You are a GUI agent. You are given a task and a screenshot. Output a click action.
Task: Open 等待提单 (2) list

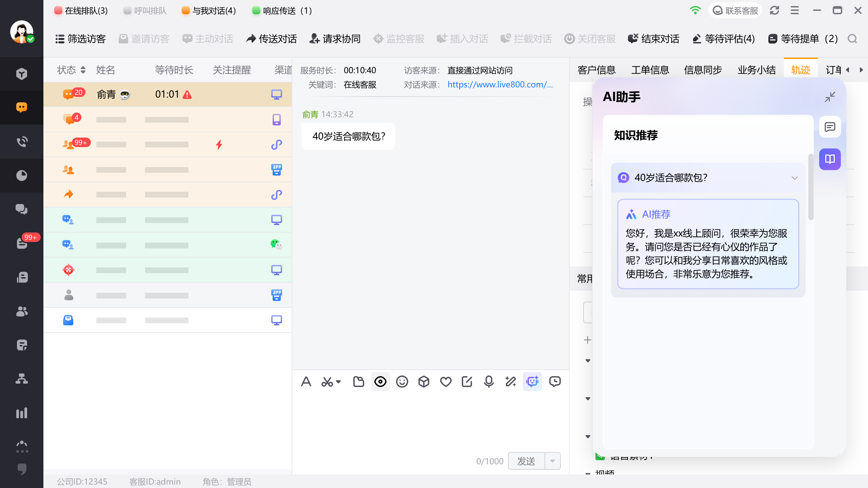click(803, 39)
